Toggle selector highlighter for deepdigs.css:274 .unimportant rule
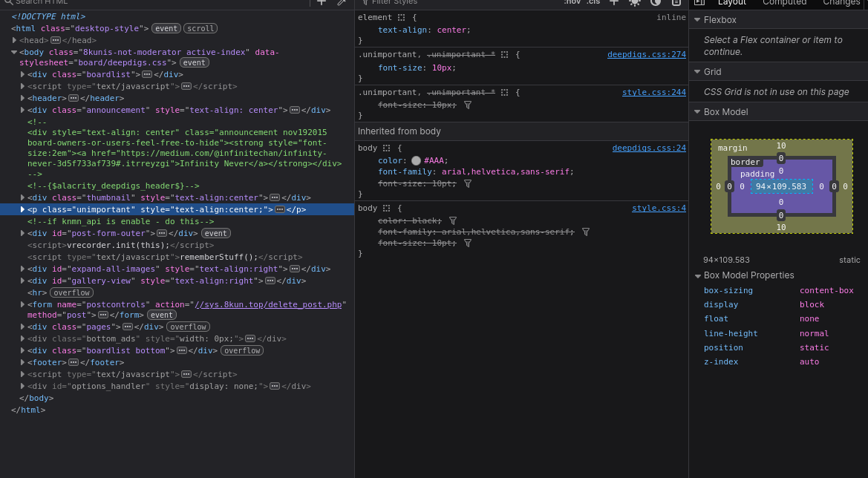This screenshot has width=868, height=478. point(504,55)
